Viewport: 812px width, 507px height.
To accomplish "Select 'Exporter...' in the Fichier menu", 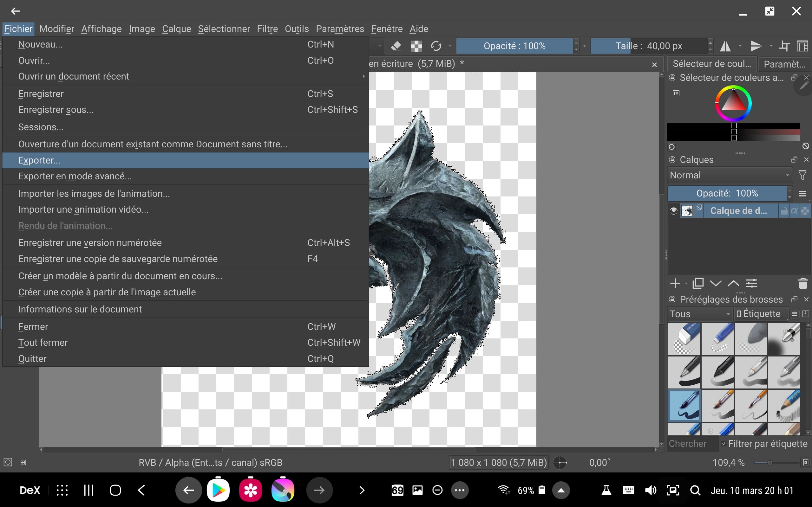I will click(x=39, y=160).
